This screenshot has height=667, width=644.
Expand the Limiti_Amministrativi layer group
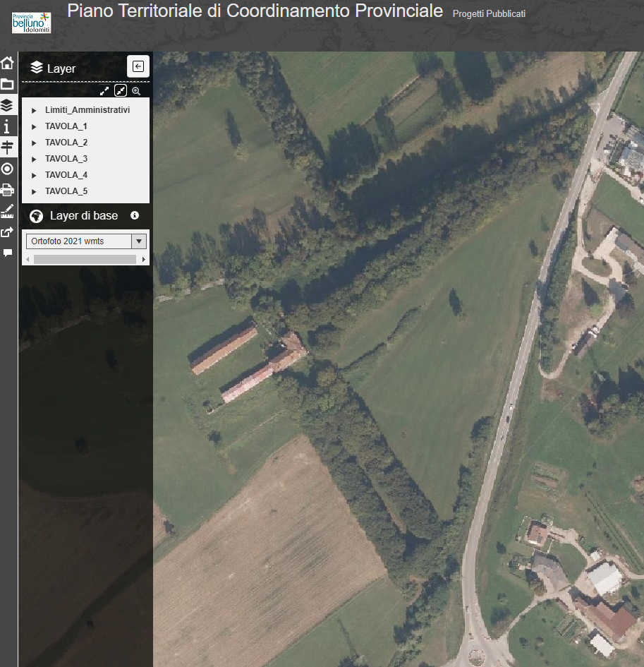tap(34, 111)
